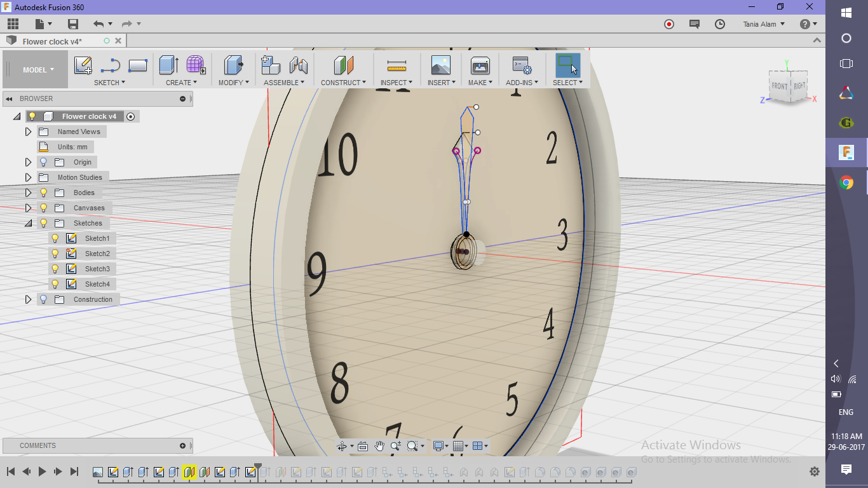Image resolution: width=868 pixels, height=488 pixels.
Task: Select the New Component tool
Action: (x=271, y=65)
